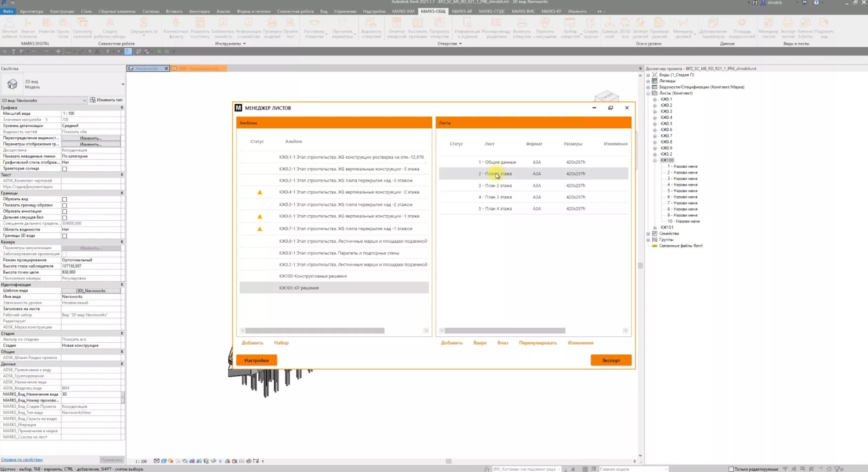Expand КЖ101 sheet set node
This screenshot has width=868, height=472.
(655, 228)
